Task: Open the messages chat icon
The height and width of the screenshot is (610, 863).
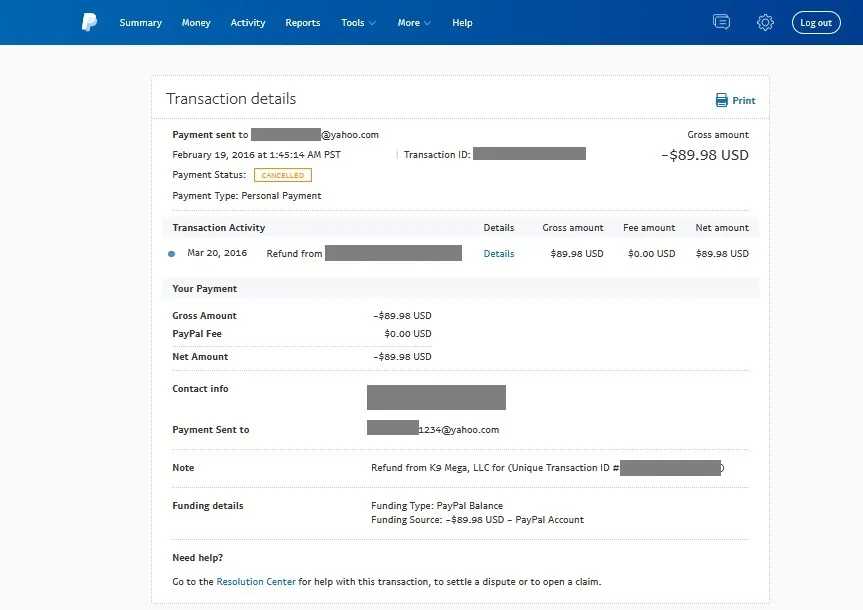Action: 721,22
